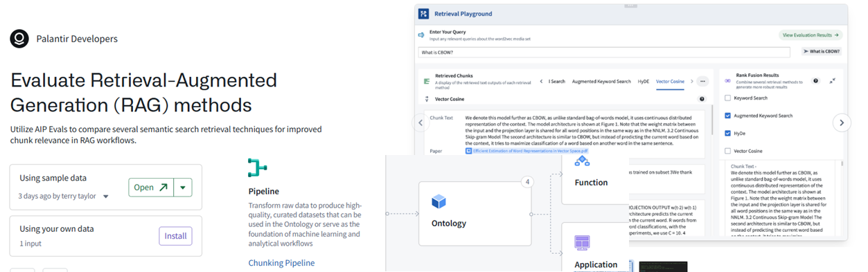Click the Application node card
Screen dimensions: 868x272
point(594,248)
